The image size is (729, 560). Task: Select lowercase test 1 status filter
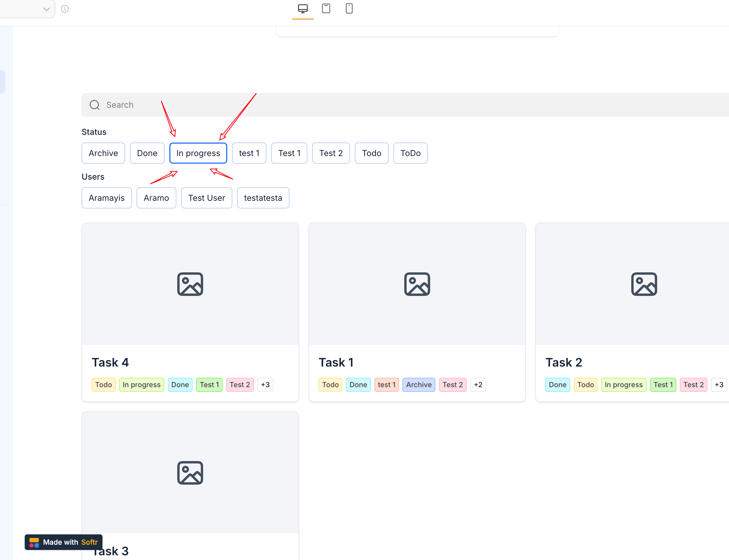(249, 153)
